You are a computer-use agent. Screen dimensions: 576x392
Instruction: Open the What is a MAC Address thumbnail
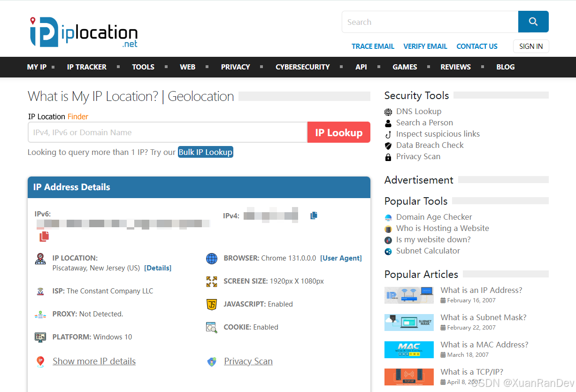click(409, 350)
